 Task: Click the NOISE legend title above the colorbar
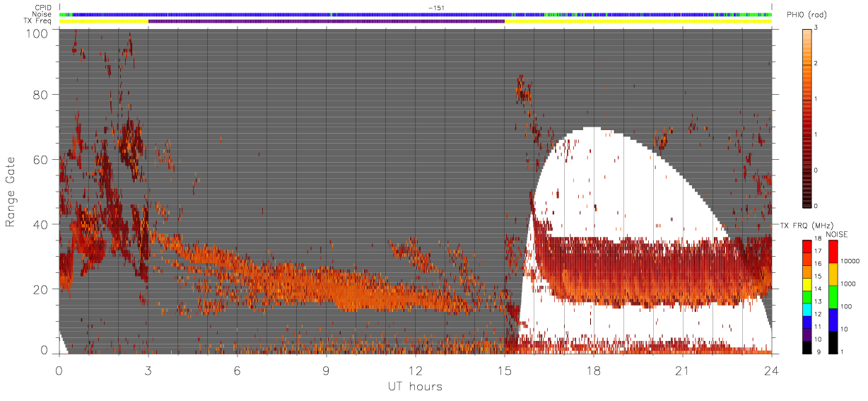(838, 233)
